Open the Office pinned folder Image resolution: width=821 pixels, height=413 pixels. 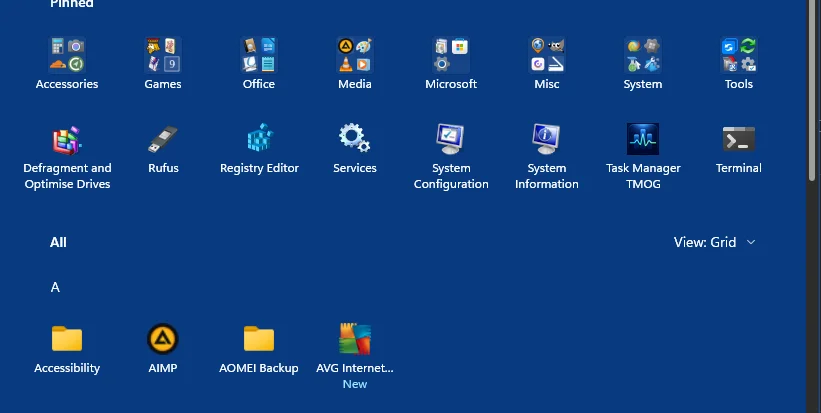point(259,64)
